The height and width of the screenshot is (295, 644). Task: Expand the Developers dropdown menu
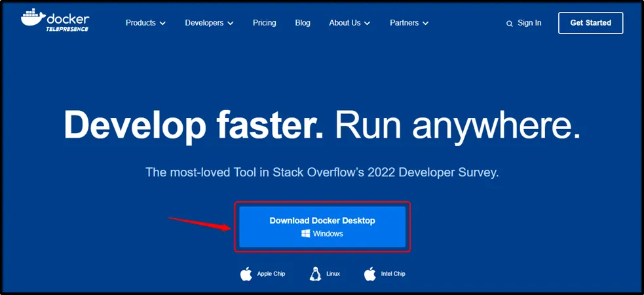[x=209, y=23]
